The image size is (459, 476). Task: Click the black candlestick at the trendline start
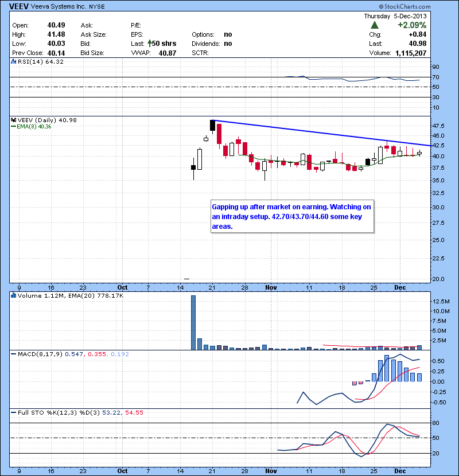(212, 126)
